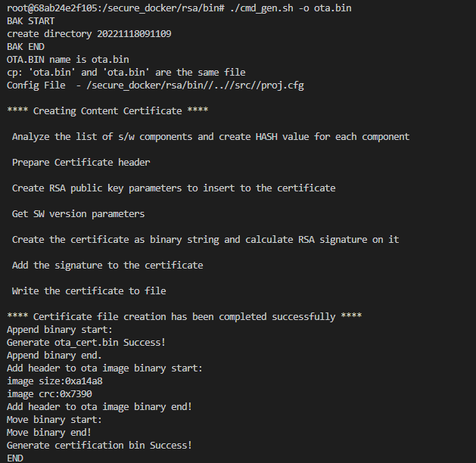Click 'Certificate file creation has been completed' line

point(184,317)
